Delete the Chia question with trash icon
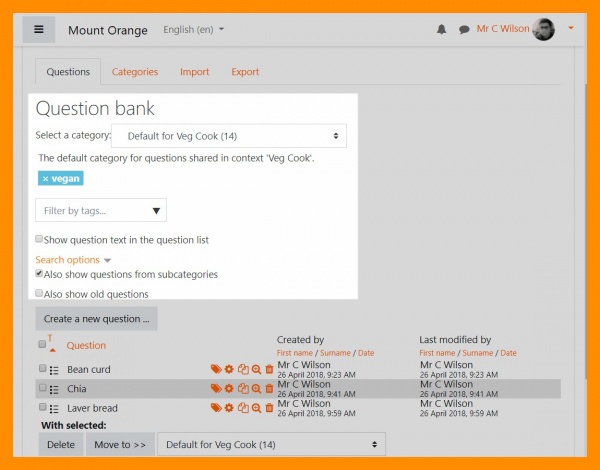The image size is (600, 470). tap(269, 388)
